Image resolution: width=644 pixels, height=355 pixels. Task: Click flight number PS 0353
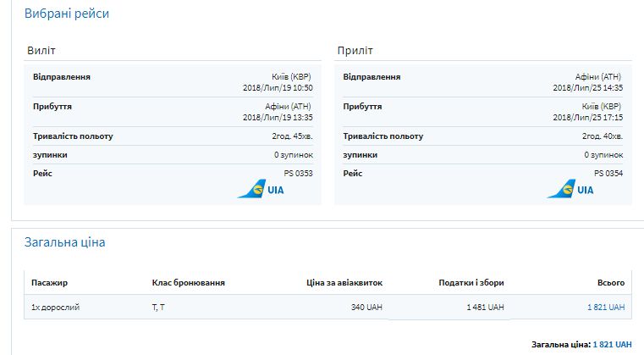pyautogui.click(x=298, y=173)
